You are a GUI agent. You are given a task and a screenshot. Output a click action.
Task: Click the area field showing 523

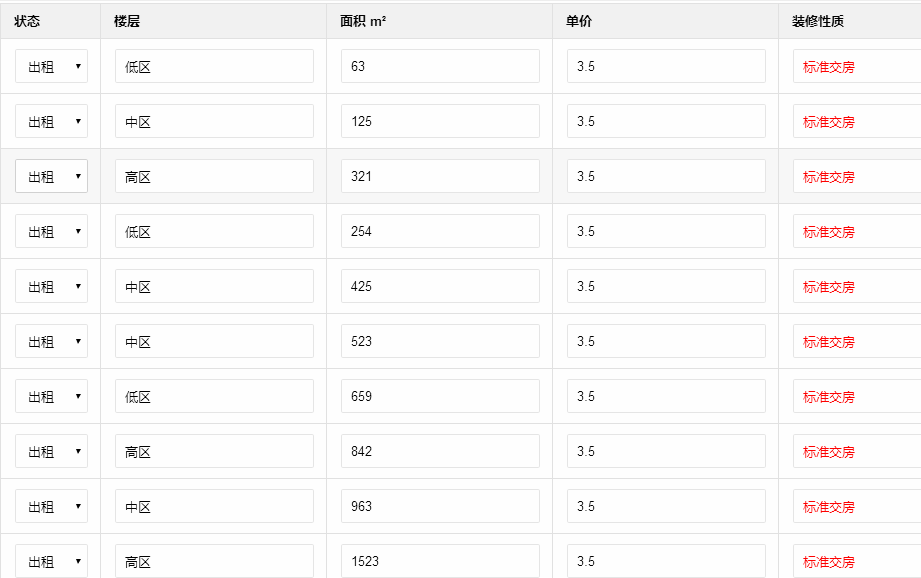pos(440,342)
